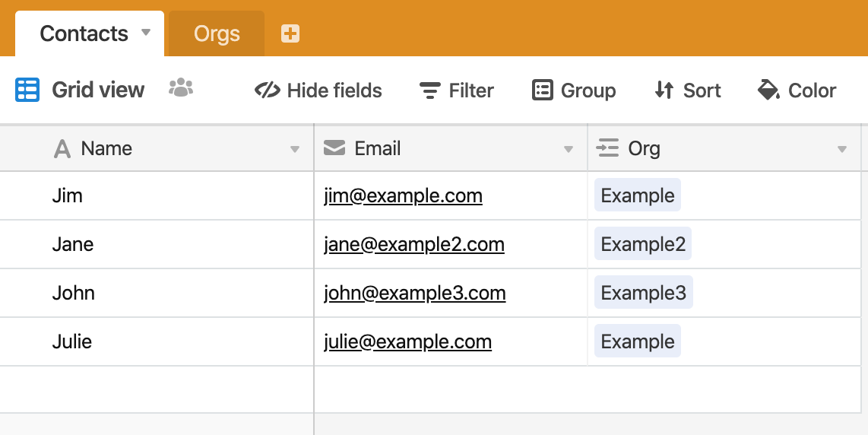
Task: Click the envelope icon in Email header
Action: coord(334,148)
